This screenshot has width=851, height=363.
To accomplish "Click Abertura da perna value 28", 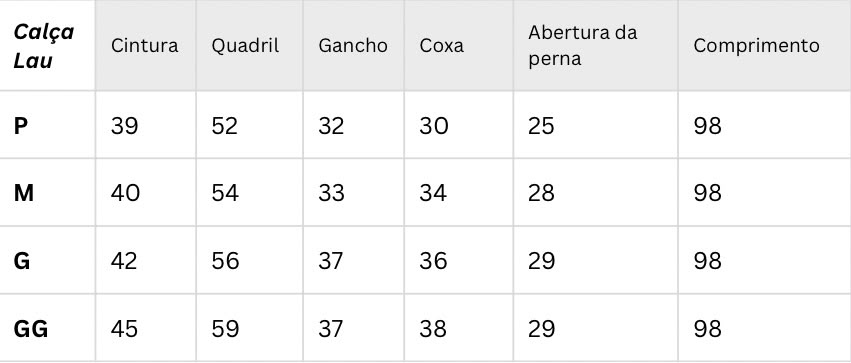I will point(541,193).
